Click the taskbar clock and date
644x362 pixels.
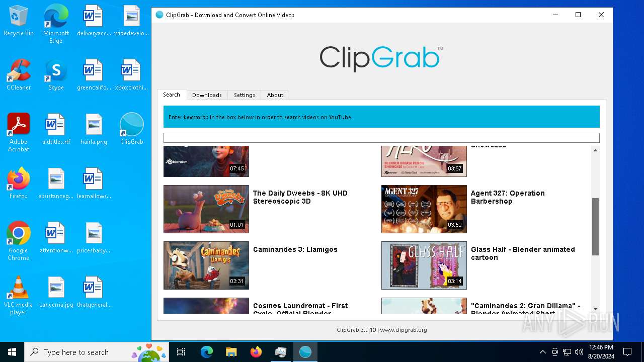[601, 352]
